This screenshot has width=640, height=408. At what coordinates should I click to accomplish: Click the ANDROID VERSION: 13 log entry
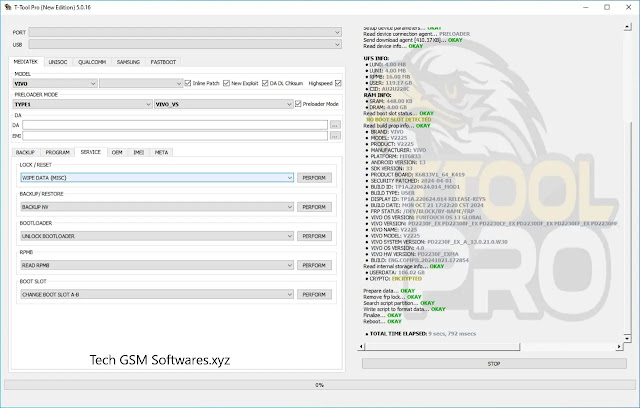coord(398,162)
